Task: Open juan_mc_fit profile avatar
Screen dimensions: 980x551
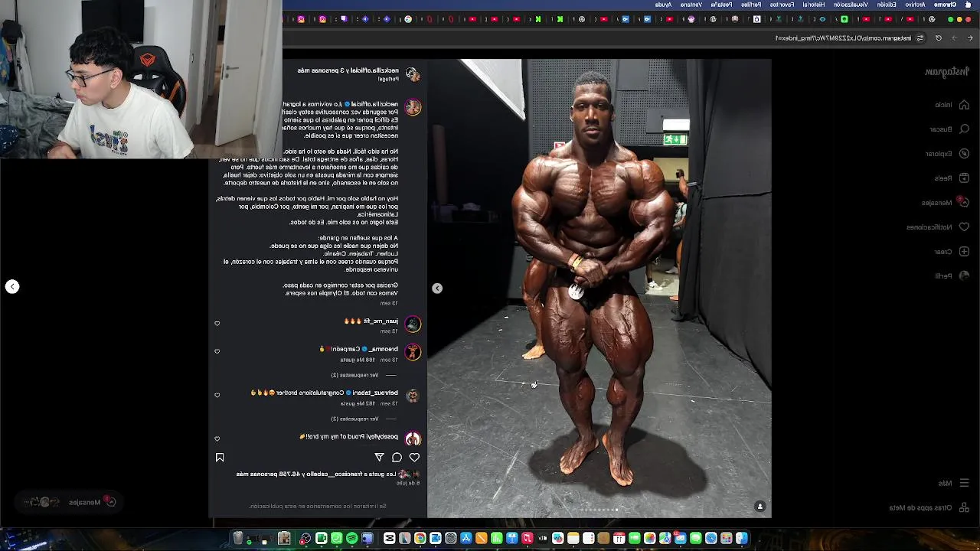Action: [x=413, y=324]
